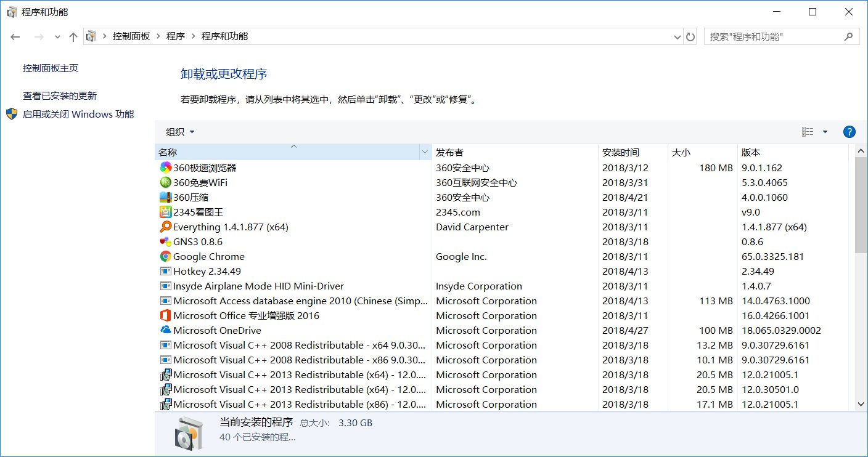Expand the chevron after 控制面板 in breadcrumb
Image resolution: width=868 pixels, height=457 pixels.
coord(158,36)
